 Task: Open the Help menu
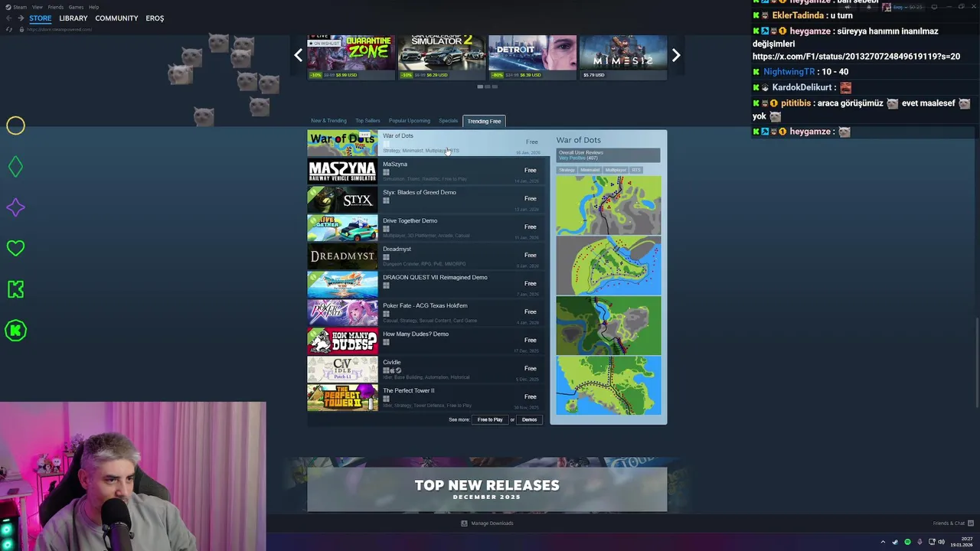[x=93, y=7]
